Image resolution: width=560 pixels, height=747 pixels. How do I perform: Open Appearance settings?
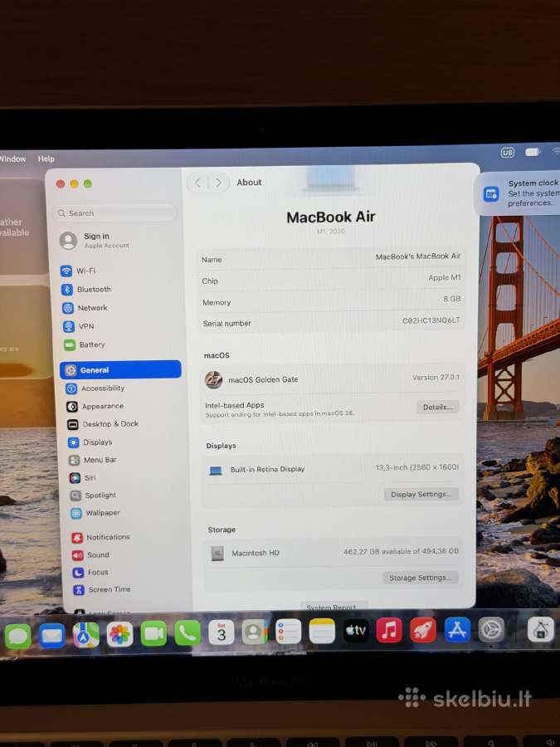tap(95, 407)
